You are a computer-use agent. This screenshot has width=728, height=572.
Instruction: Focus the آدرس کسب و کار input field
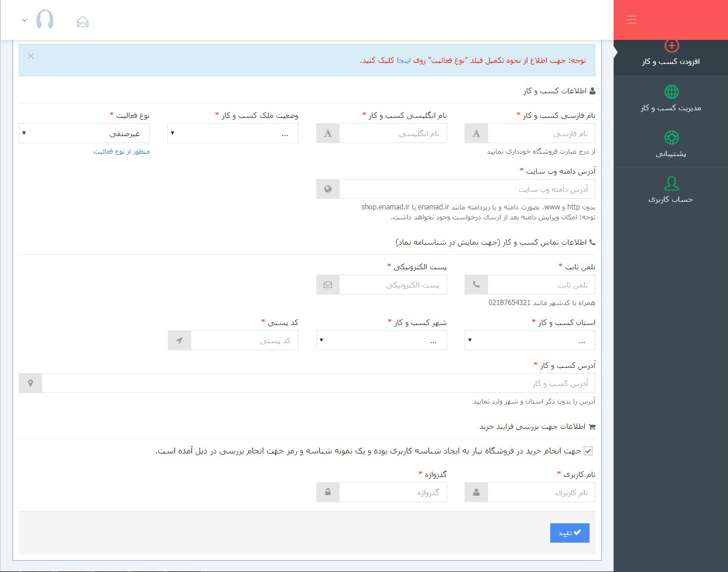click(319, 383)
